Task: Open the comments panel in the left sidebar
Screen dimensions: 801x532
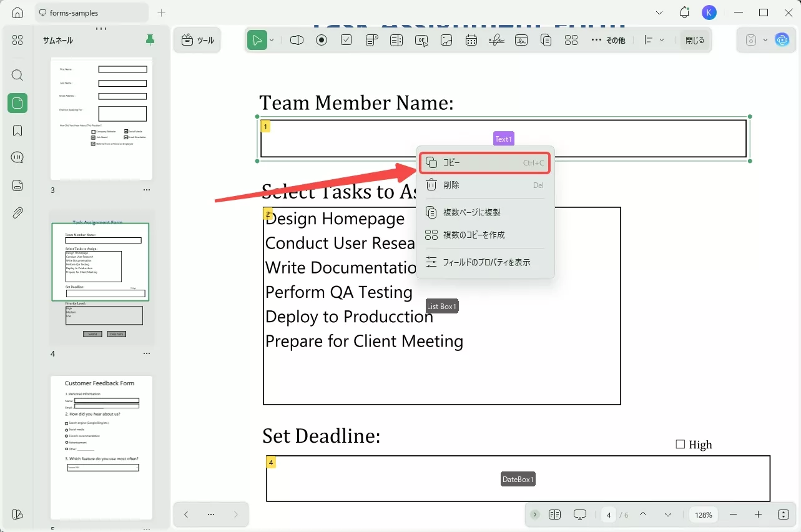Action: 17,157
